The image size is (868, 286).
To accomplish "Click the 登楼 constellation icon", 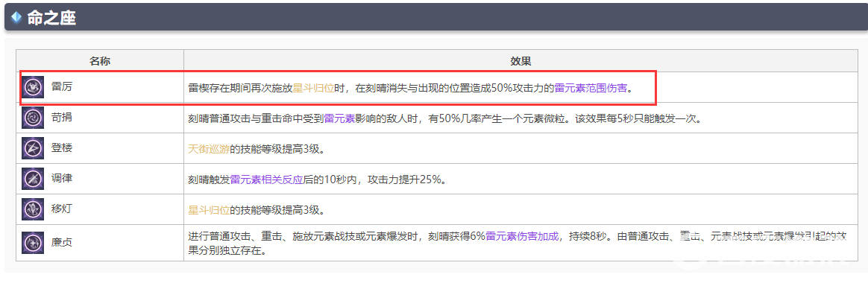I will [x=33, y=148].
